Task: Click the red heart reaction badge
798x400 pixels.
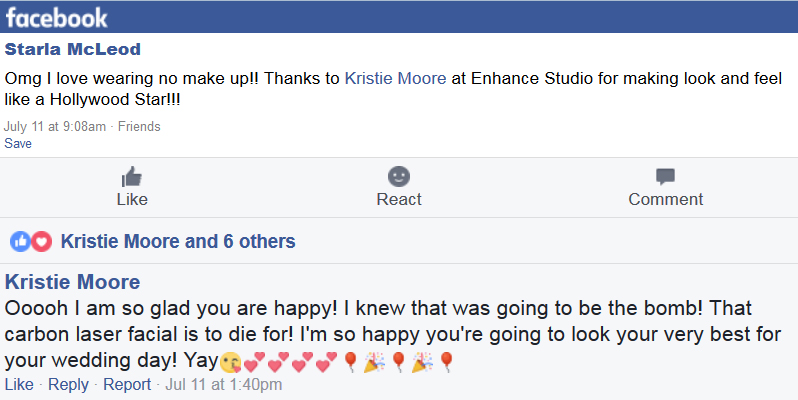Action: click(x=41, y=241)
